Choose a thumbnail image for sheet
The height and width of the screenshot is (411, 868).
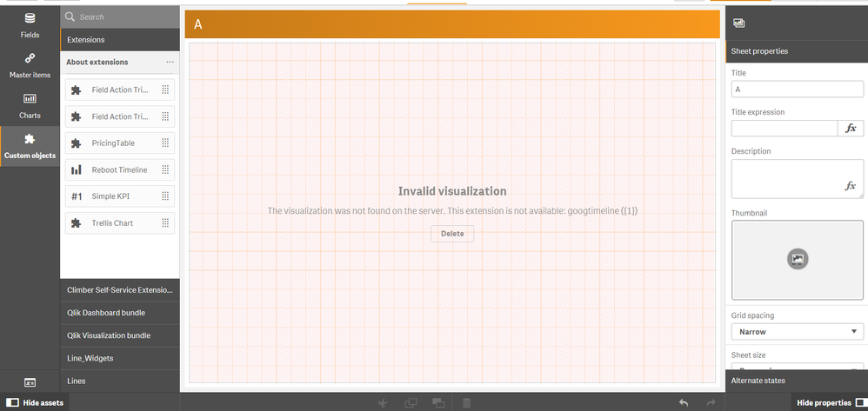point(798,260)
